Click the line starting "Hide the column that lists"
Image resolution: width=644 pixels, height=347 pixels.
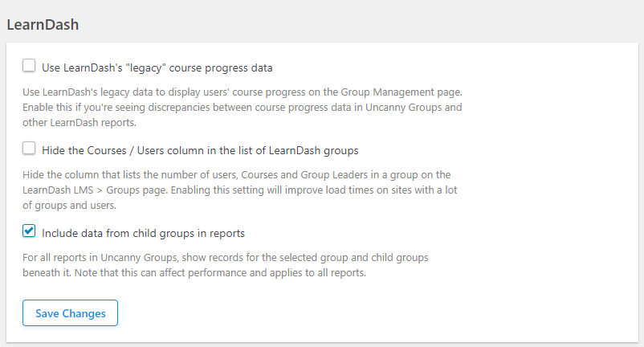pos(236,175)
